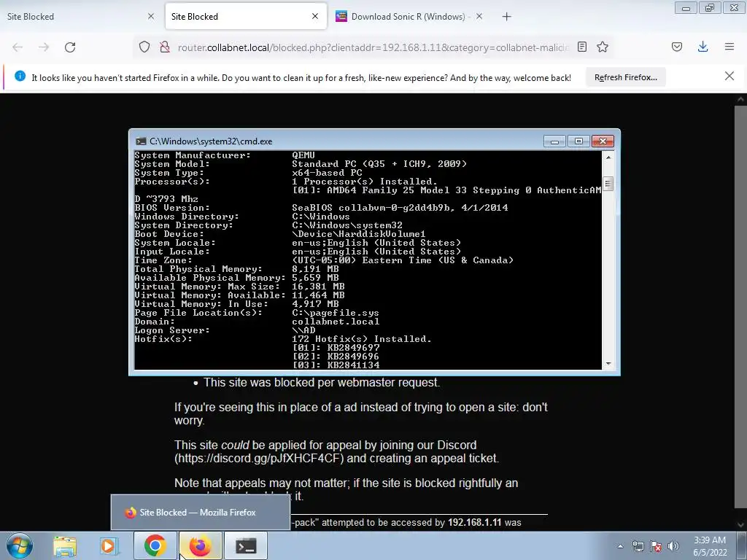The height and width of the screenshot is (560, 747).
Task: Switch to the command prompt taskbar button
Action: pyautogui.click(x=246, y=545)
